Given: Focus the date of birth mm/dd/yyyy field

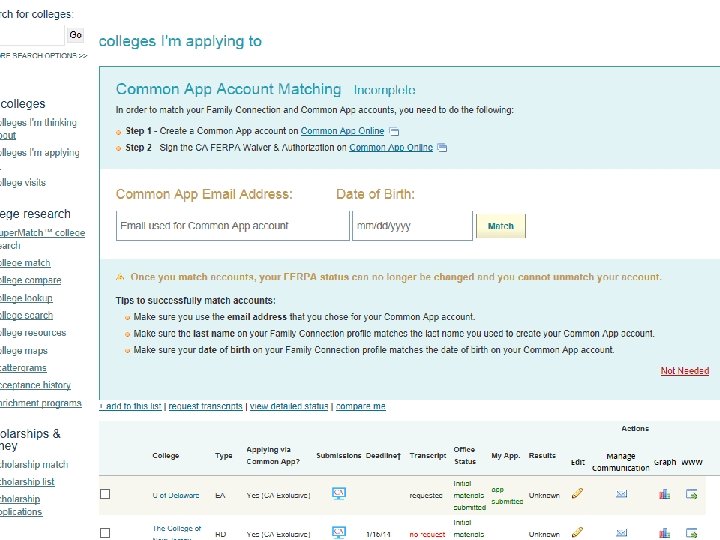Looking at the screenshot, I should pyautogui.click(x=412, y=225).
